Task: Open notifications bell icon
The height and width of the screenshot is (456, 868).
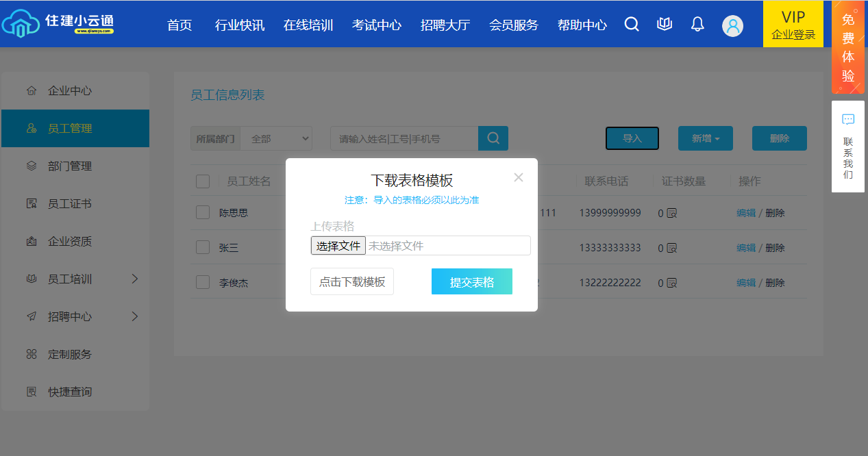Action: tap(697, 25)
